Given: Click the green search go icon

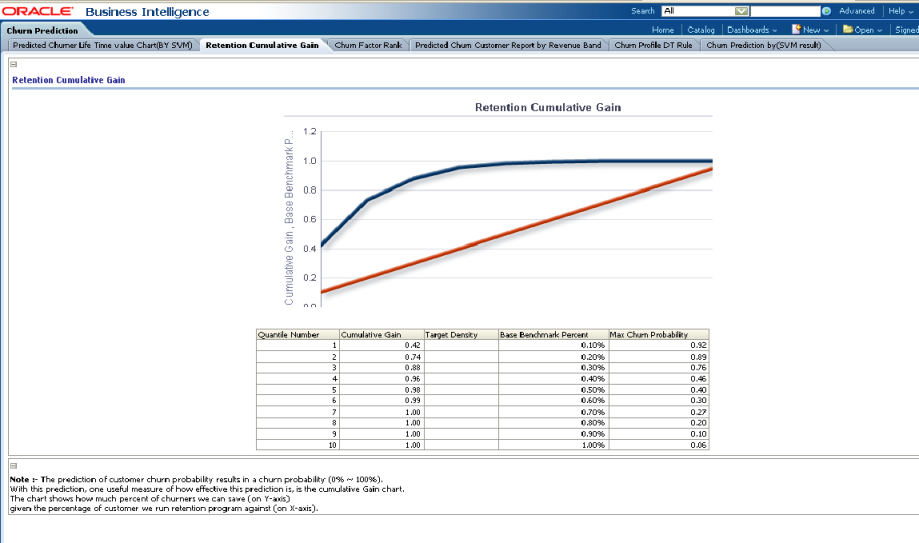Looking at the screenshot, I should click(826, 11).
